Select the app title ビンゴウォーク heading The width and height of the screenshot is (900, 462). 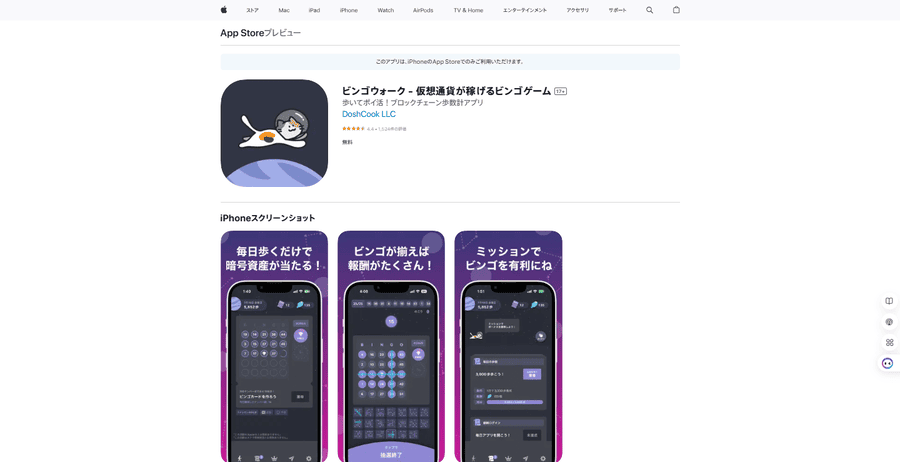point(447,91)
